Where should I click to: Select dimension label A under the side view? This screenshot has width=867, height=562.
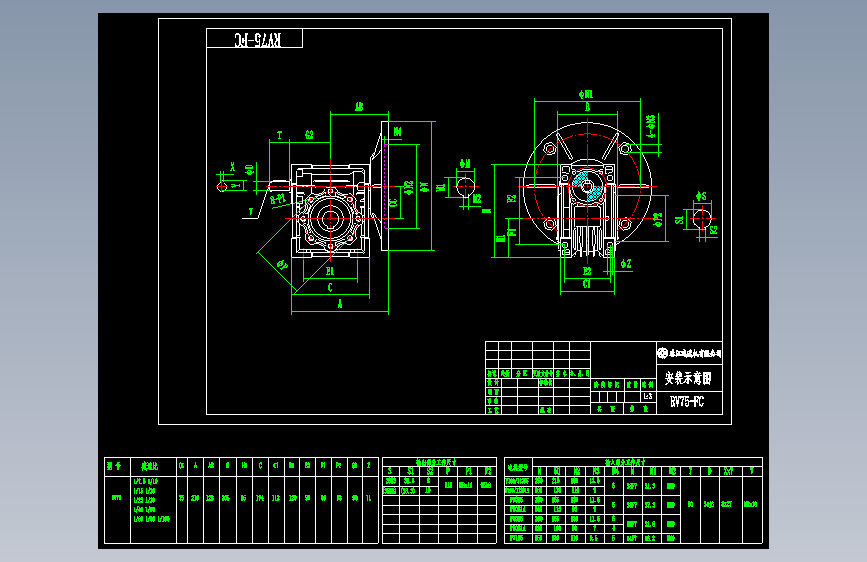[x=340, y=304]
